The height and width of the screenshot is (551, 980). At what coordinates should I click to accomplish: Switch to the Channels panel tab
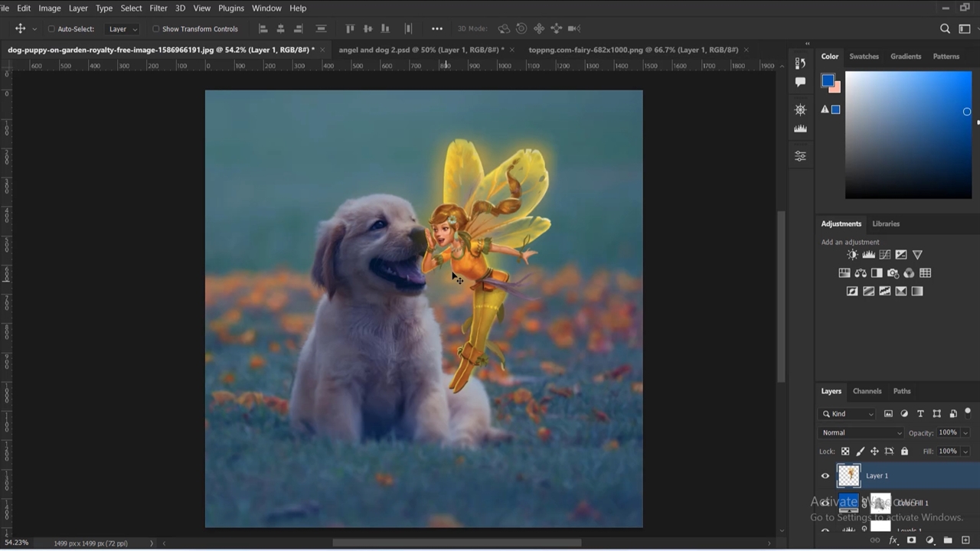867,391
